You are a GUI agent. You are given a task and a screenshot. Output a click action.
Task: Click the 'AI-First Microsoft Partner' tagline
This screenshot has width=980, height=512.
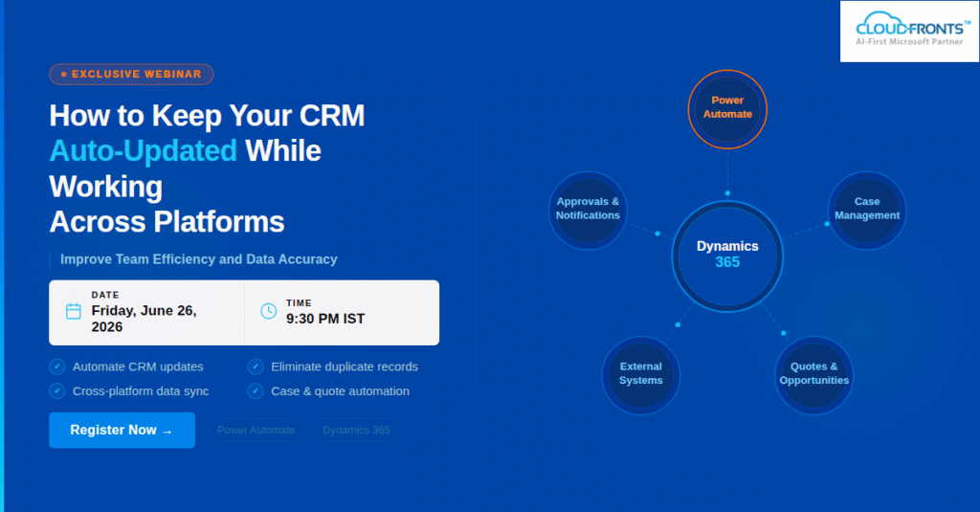click(x=909, y=42)
